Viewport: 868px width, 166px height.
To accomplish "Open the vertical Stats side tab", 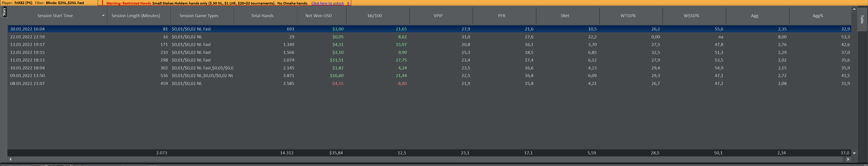I will [4, 12].
